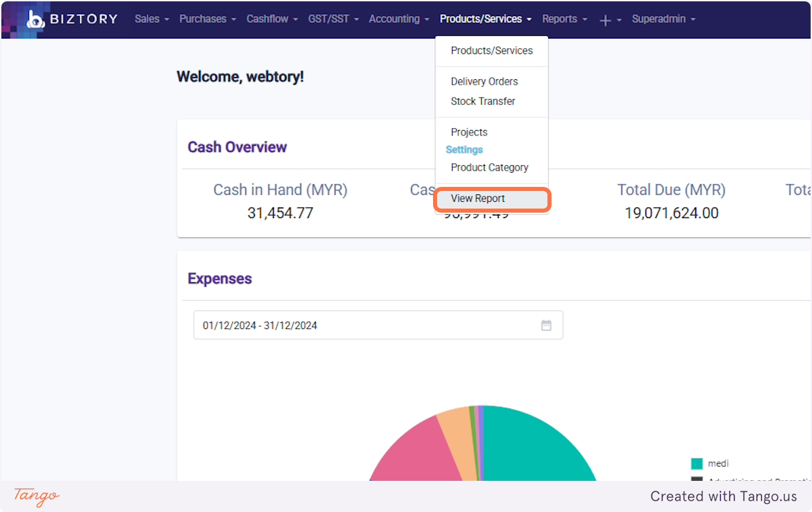The image size is (812, 512).
Task: Open the Superadmin menu
Action: pos(664,19)
